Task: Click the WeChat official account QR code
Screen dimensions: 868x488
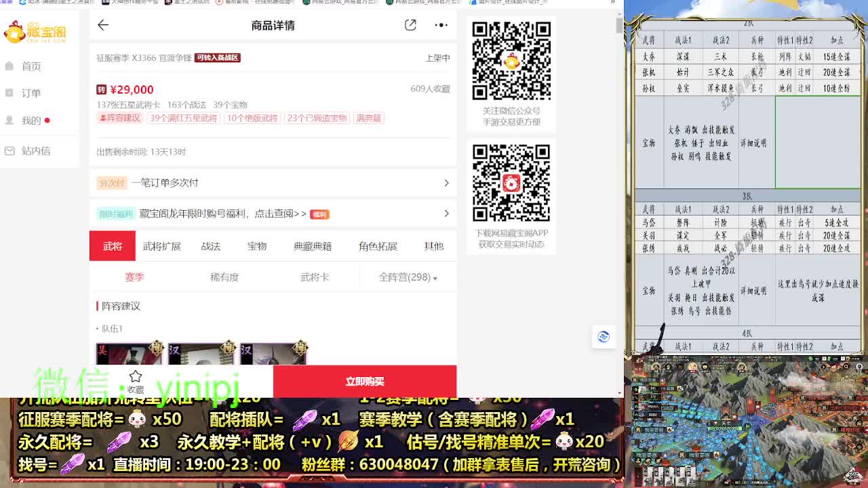Action: point(511,60)
